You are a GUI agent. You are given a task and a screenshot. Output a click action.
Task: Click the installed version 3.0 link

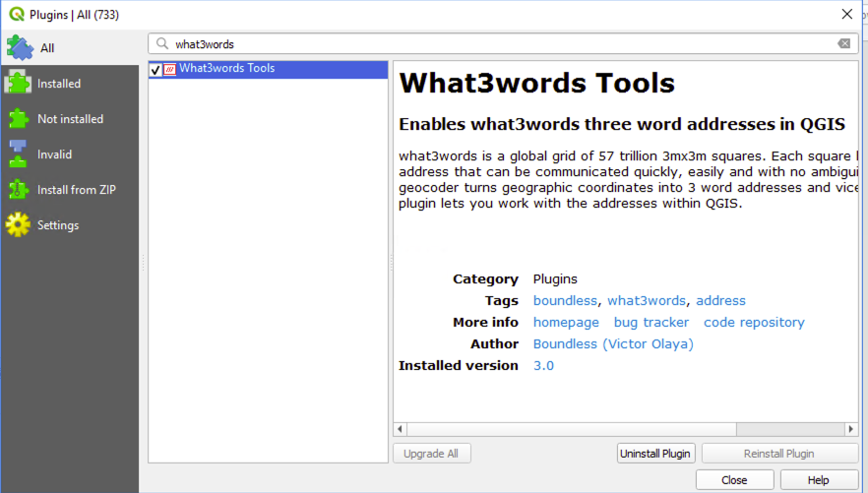(543, 366)
